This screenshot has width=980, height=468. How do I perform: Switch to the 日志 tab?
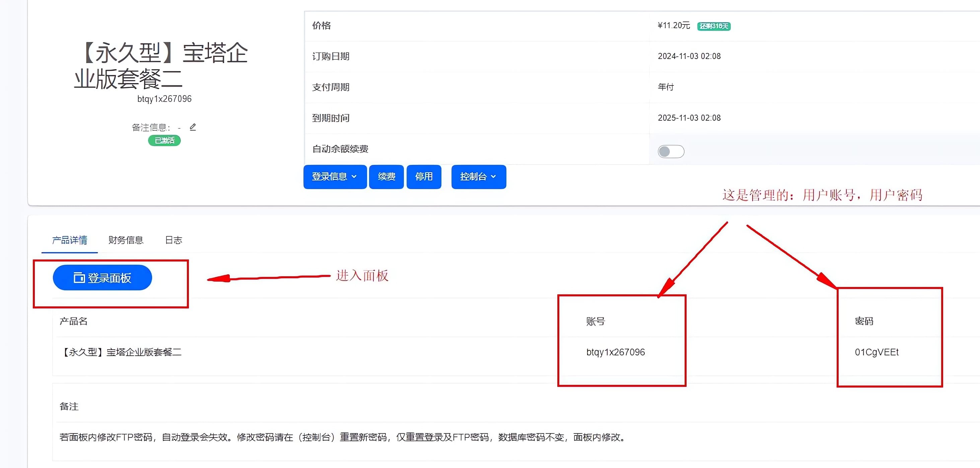pos(173,240)
